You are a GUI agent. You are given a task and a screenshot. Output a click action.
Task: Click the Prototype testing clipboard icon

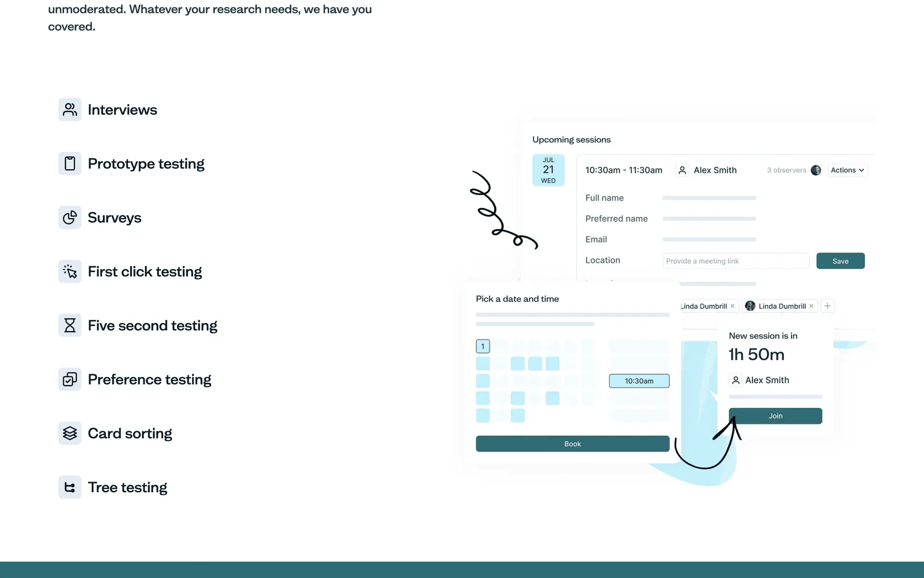tap(70, 164)
